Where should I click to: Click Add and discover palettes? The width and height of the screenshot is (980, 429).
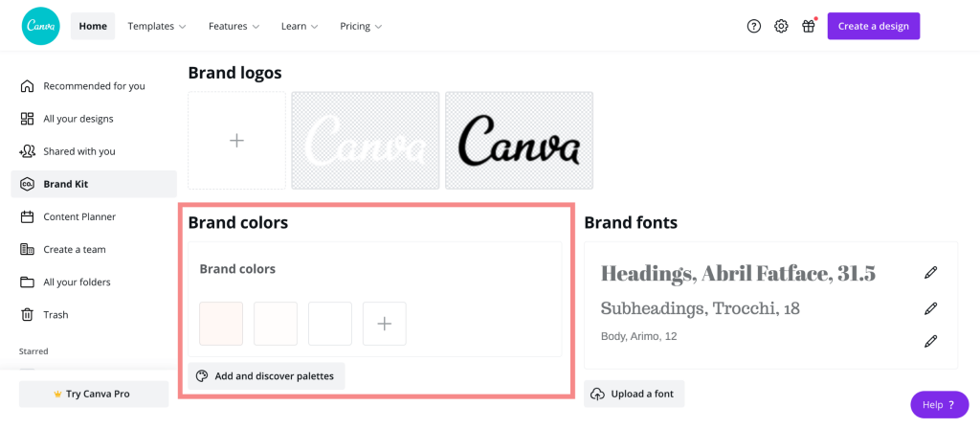(266, 376)
